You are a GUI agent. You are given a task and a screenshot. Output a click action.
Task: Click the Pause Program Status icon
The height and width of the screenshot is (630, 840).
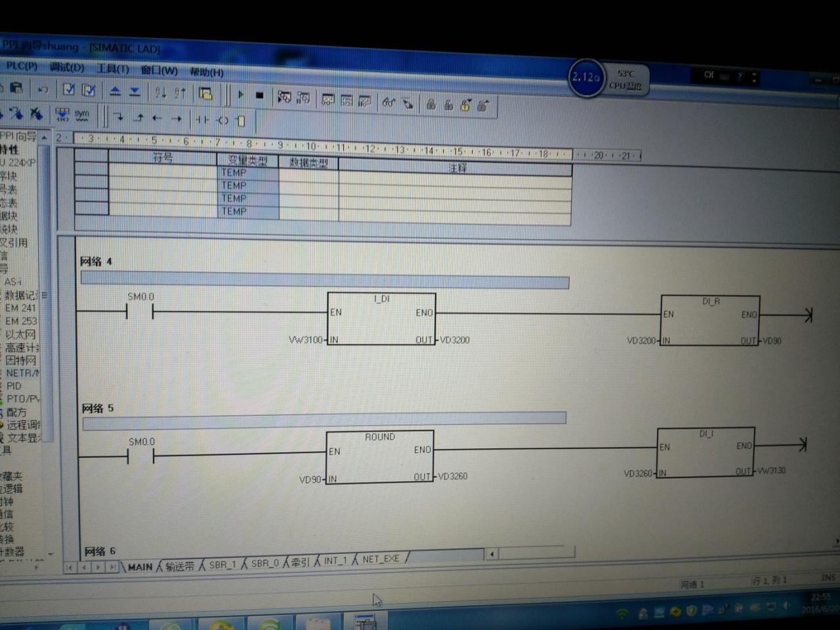pos(303,98)
